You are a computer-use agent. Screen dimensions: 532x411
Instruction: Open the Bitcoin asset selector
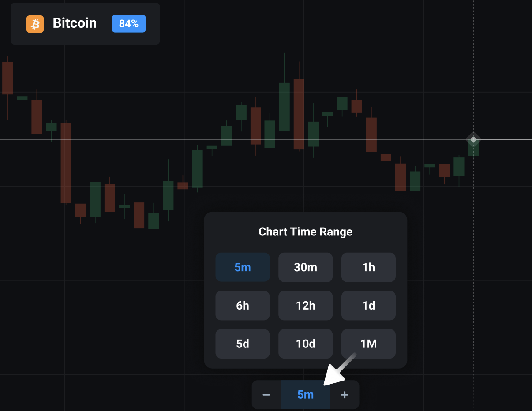point(85,24)
